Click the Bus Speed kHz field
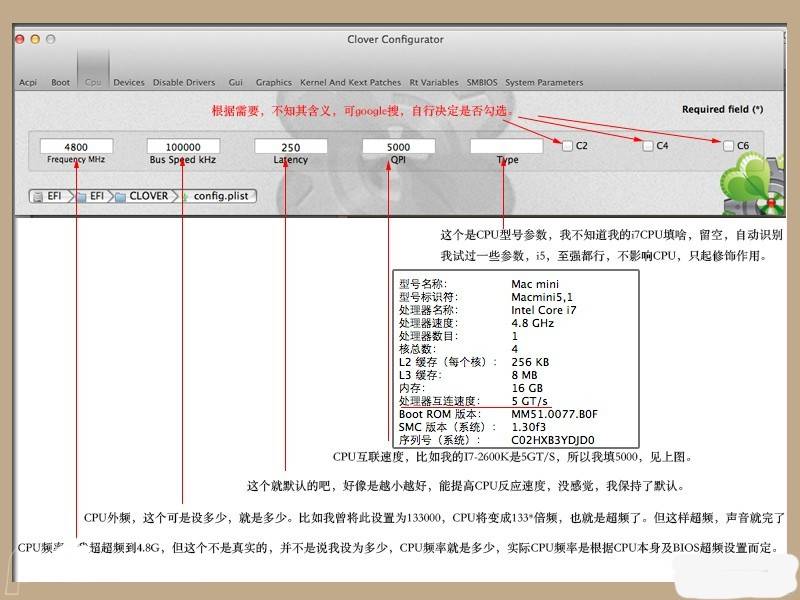Screen dimensions: 800x600 [x=183, y=146]
